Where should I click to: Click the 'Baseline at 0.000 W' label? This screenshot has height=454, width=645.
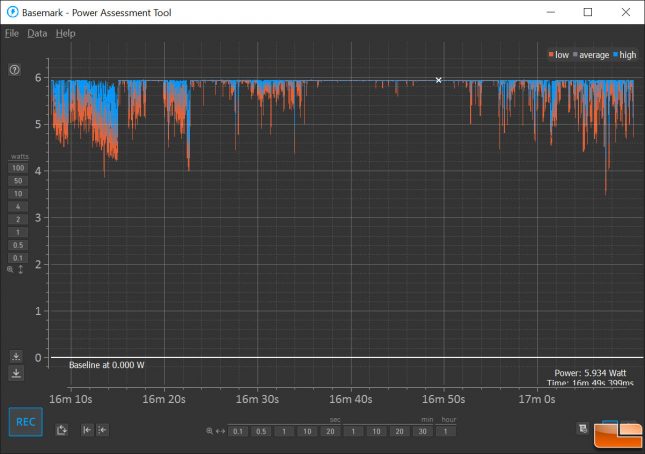pyautogui.click(x=107, y=365)
